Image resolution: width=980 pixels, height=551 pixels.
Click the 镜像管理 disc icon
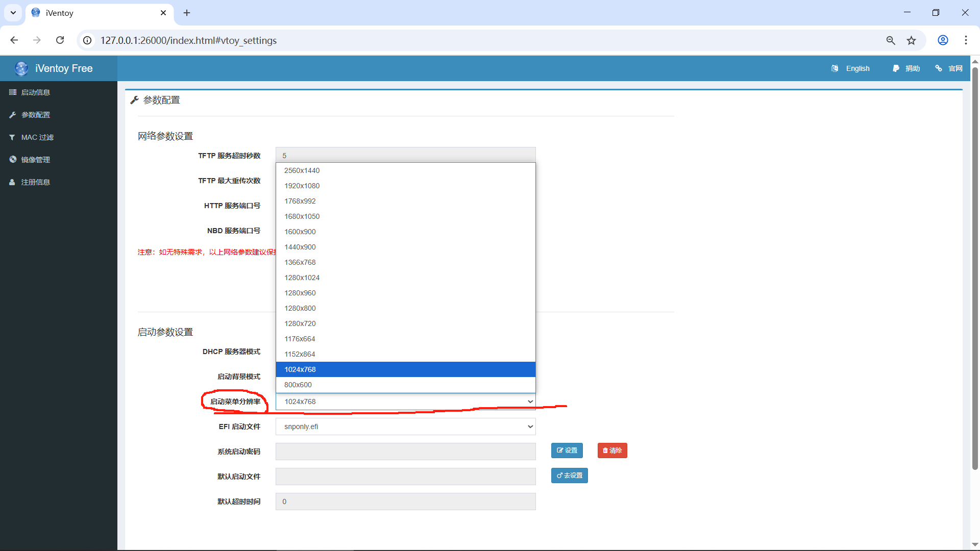click(x=13, y=160)
